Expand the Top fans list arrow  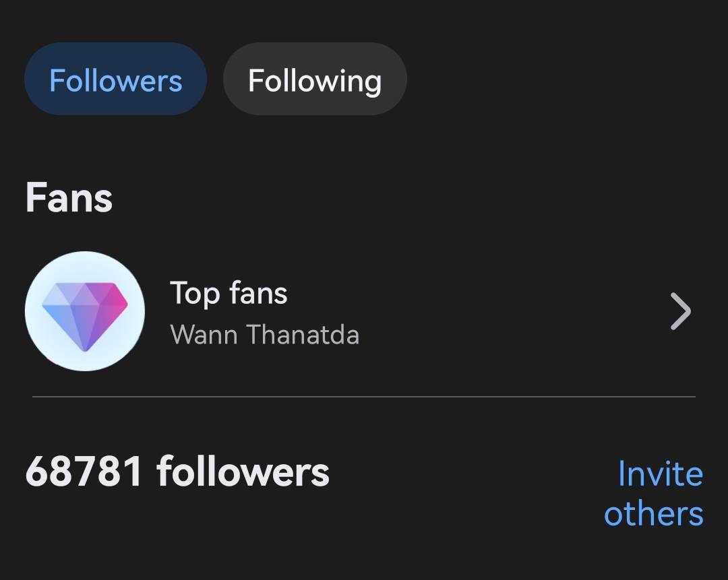pos(681,313)
